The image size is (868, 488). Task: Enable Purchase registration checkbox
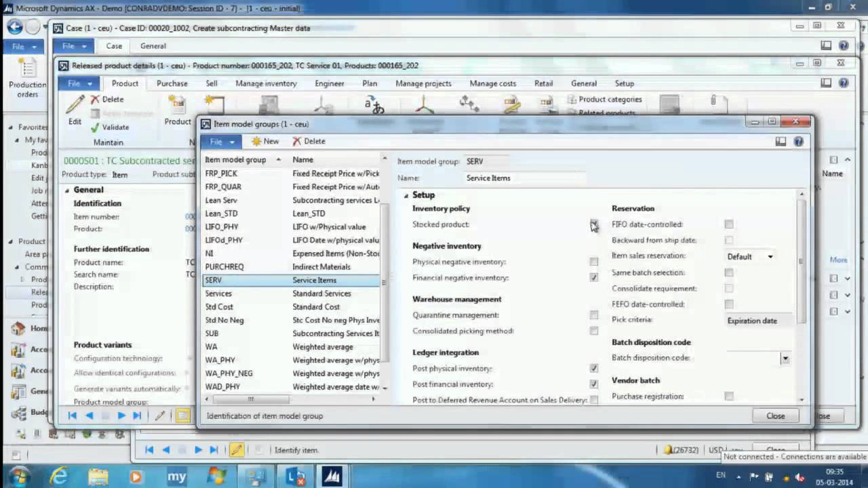[x=729, y=396]
